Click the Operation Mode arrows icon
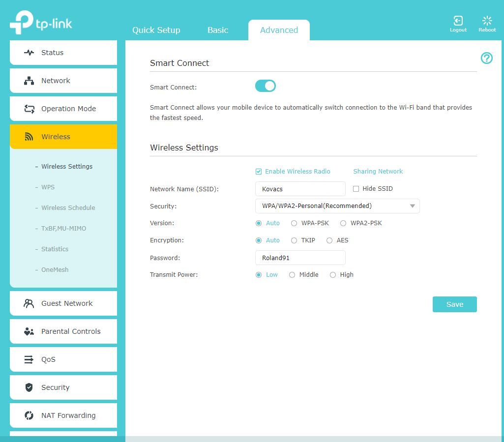 (29, 109)
